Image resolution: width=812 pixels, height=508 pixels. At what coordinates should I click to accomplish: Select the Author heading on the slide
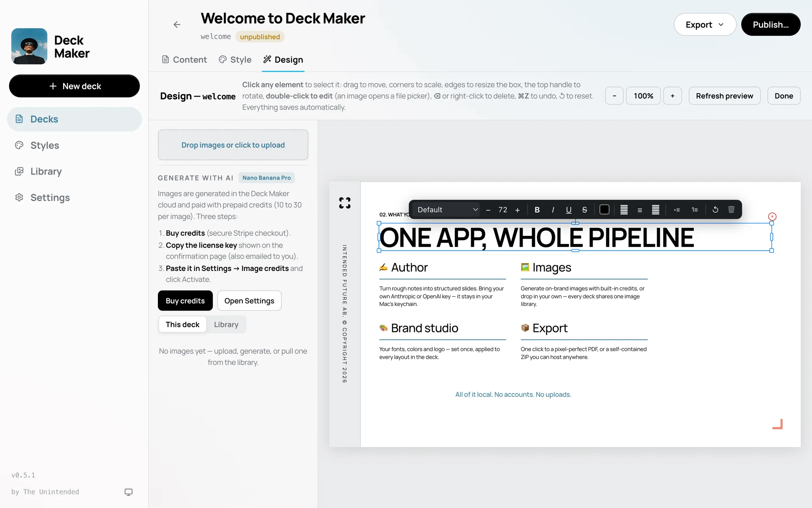coord(409,267)
